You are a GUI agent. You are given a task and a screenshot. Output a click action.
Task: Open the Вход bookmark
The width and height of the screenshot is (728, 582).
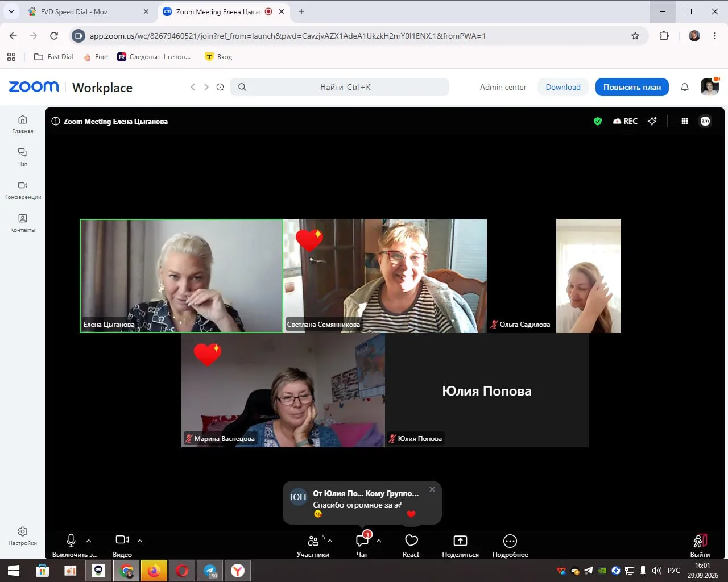tap(218, 57)
